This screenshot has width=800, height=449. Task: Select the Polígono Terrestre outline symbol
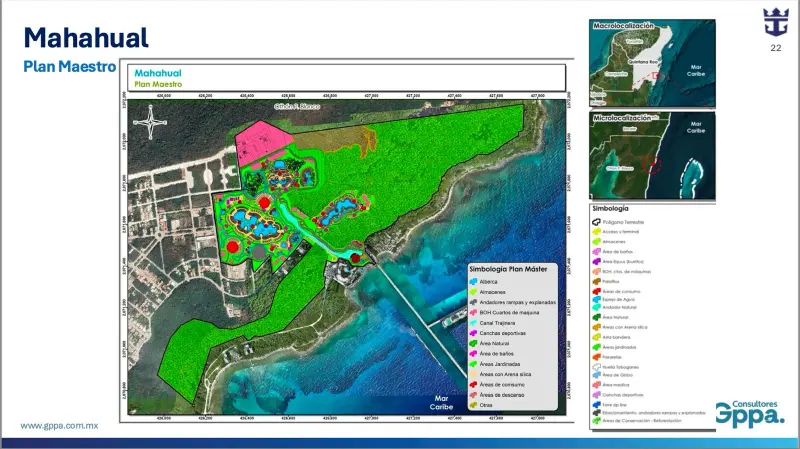click(x=595, y=222)
